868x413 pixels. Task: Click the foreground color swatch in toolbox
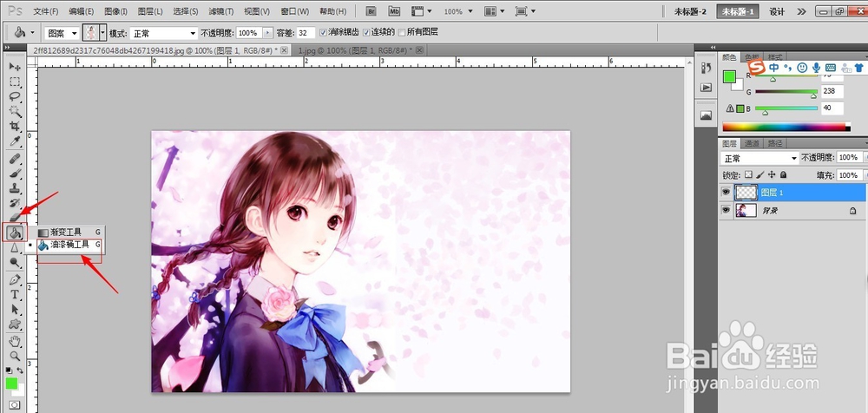click(x=11, y=383)
